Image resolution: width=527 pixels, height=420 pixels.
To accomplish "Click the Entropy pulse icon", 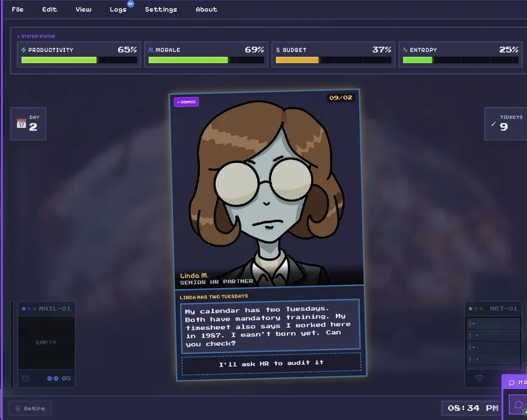I will pyautogui.click(x=405, y=50).
